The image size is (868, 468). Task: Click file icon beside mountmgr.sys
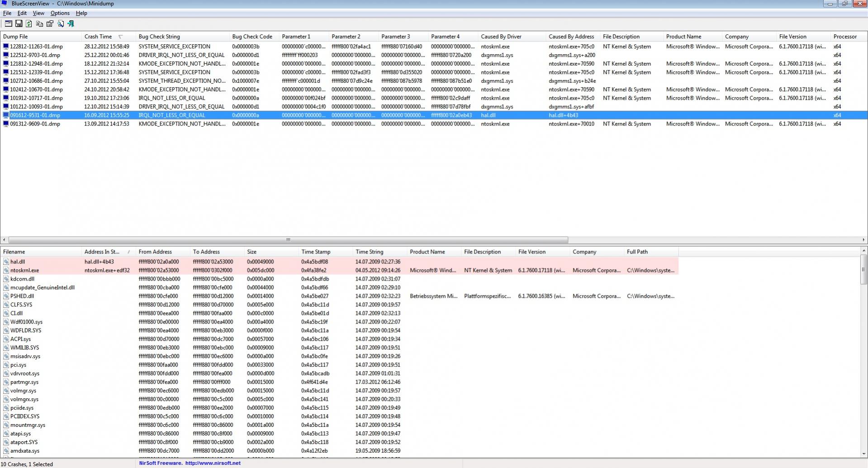coord(6,425)
